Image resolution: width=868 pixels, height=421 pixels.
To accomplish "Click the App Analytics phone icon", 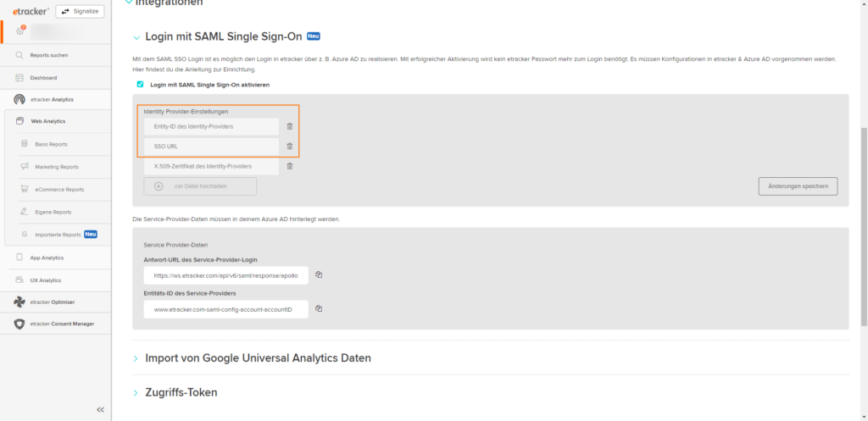I will pos(19,258).
